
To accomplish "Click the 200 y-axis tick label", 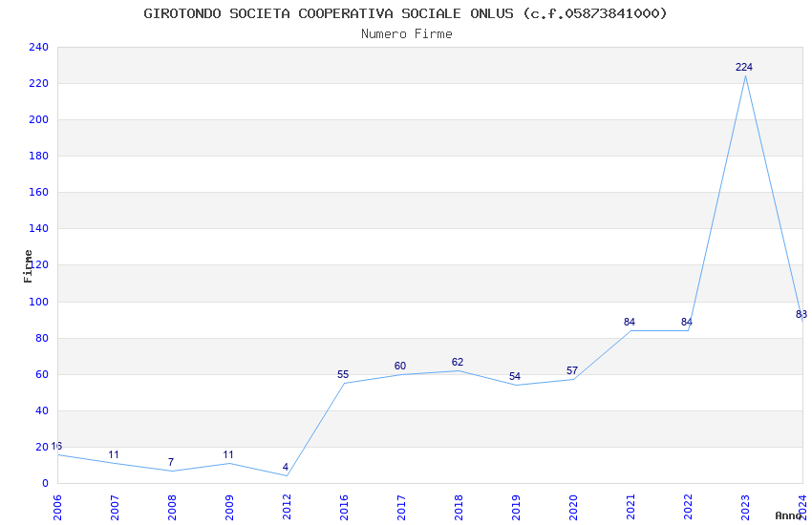I will tap(38, 119).
